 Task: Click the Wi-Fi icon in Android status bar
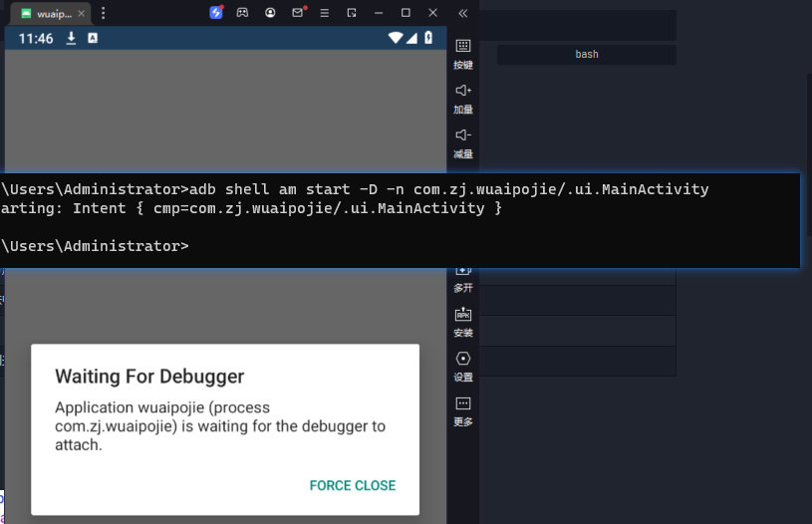pyautogui.click(x=396, y=38)
